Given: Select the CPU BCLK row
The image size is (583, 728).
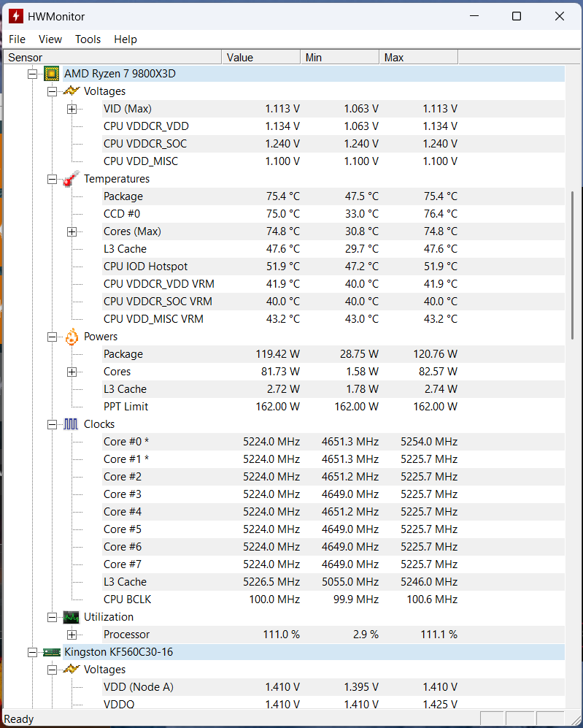Looking at the screenshot, I should [x=333, y=599].
